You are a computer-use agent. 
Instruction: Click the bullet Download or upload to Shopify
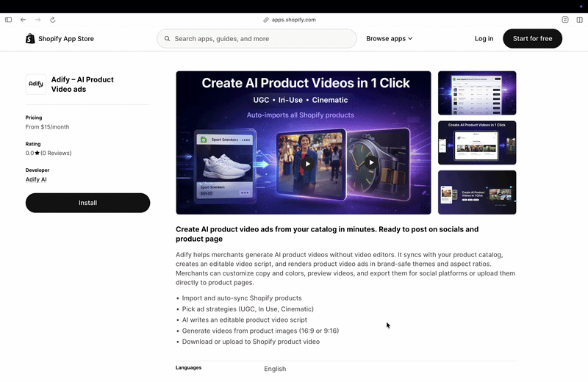251,342
